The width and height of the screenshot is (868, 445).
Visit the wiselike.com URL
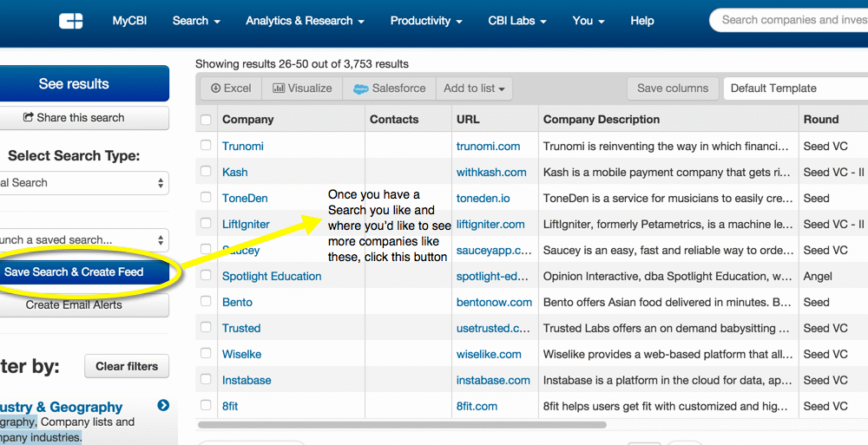pos(489,354)
